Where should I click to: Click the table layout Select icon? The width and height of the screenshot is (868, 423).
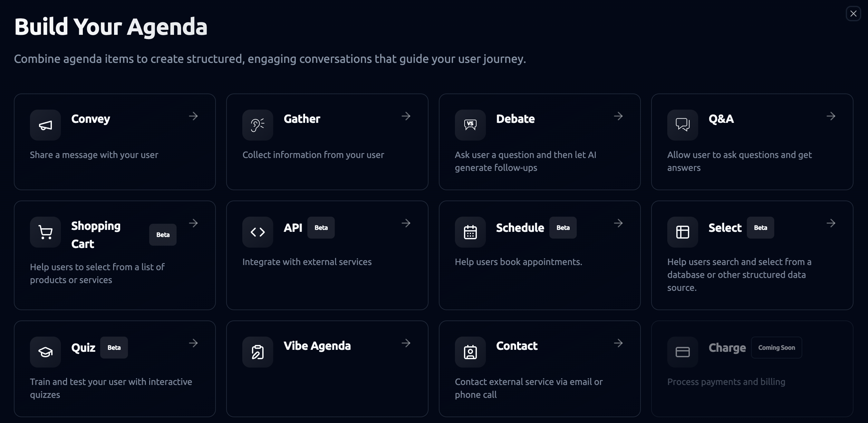682,232
